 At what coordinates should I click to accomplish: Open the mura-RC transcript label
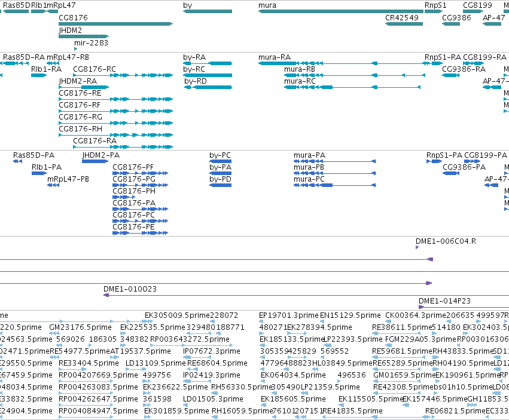[x=300, y=81]
